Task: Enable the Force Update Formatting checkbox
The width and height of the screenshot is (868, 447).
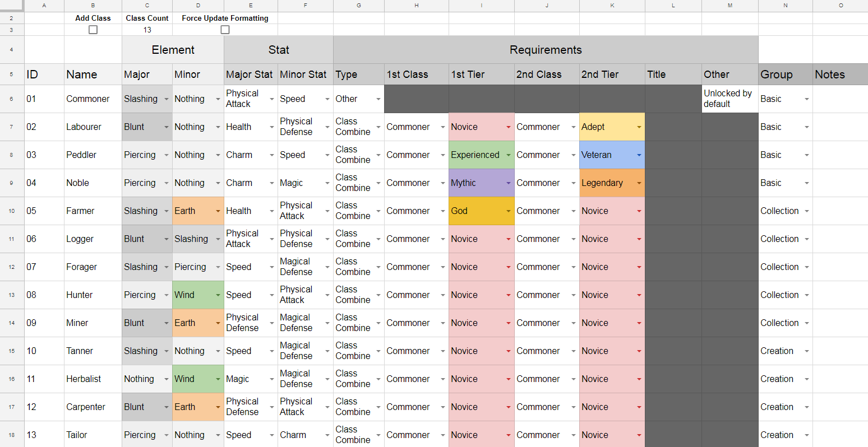Action: click(225, 30)
